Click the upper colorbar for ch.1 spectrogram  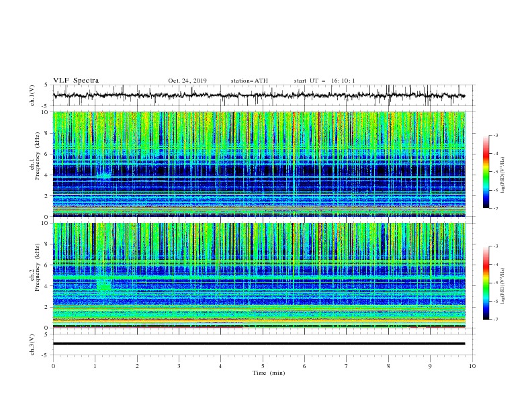(486, 172)
